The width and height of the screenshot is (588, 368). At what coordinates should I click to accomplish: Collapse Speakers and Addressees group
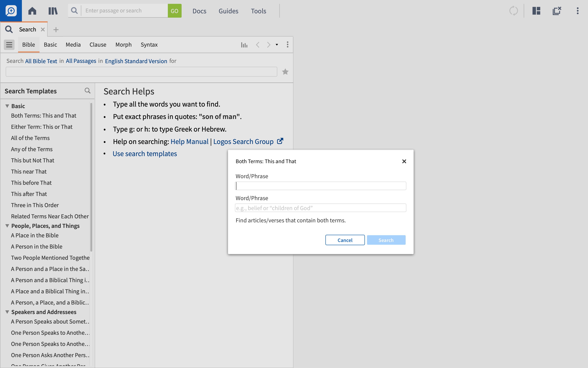7,312
